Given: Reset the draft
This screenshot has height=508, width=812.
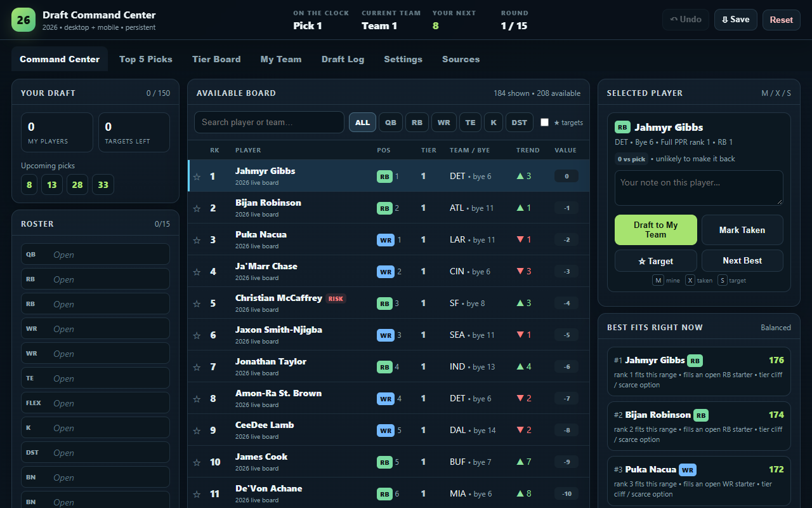Looking at the screenshot, I should point(782,20).
